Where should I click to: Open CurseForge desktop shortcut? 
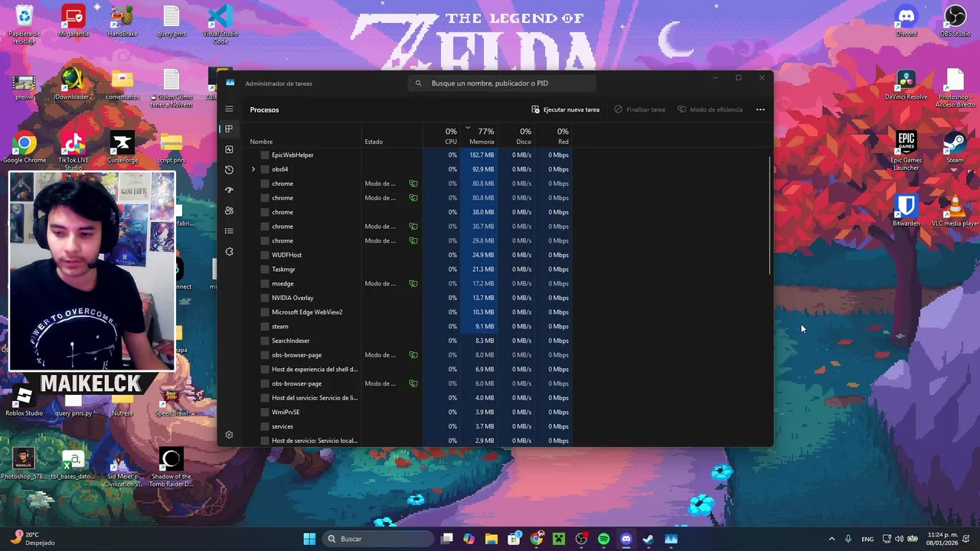(122, 148)
